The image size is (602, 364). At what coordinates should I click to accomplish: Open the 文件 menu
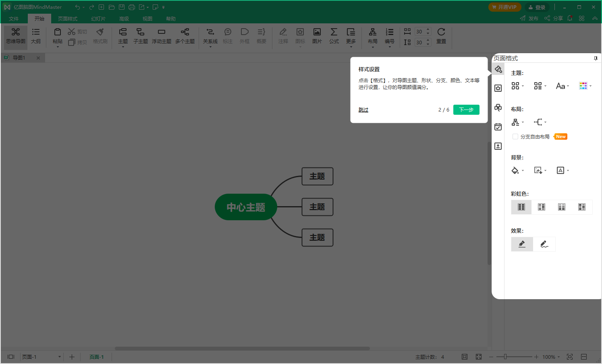[x=14, y=19]
